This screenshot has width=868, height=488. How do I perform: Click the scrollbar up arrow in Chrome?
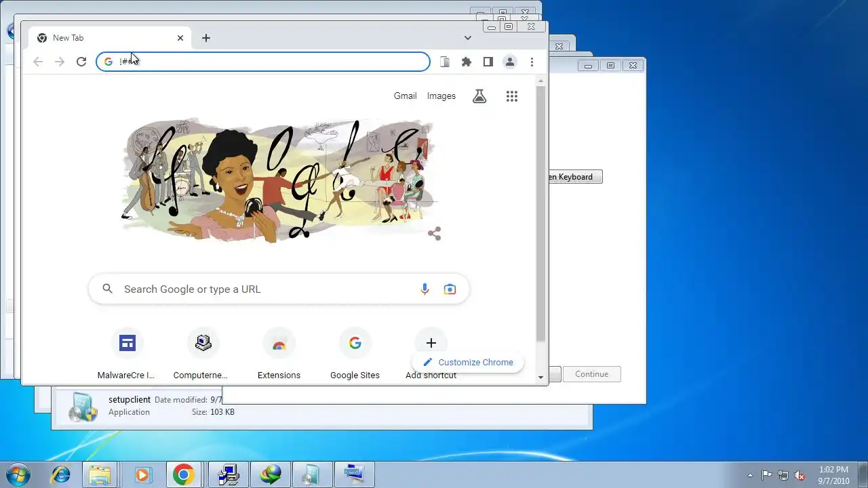click(x=540, y=81)
